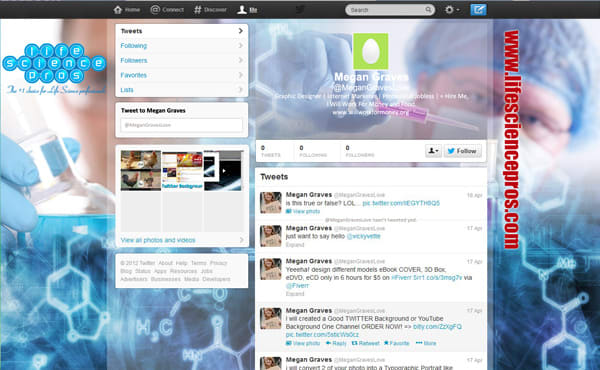Image resolution: width=600 pixels, height=370 pixels.
Task: Click the @vickyvette mention
Action: (x=363, y=236)
